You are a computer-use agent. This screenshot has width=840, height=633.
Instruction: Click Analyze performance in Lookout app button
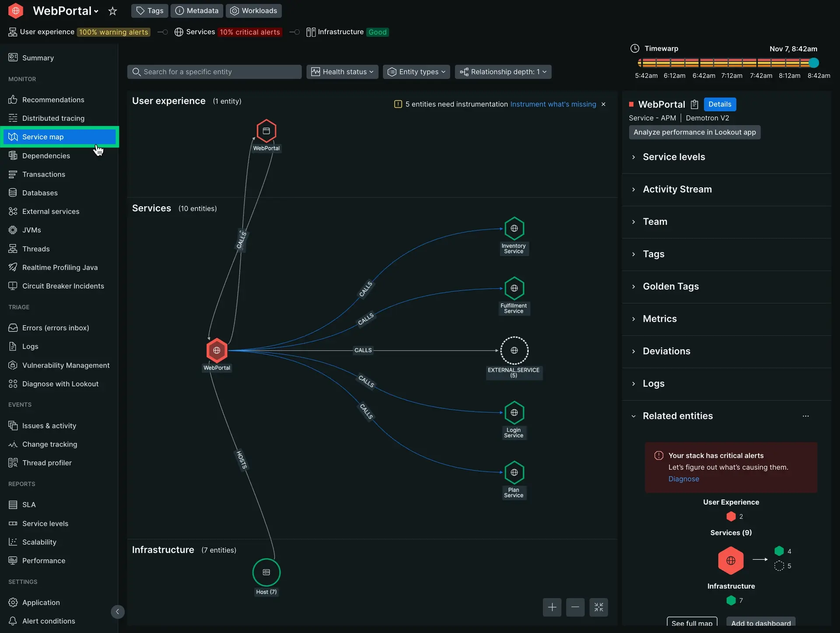[694, 132]
